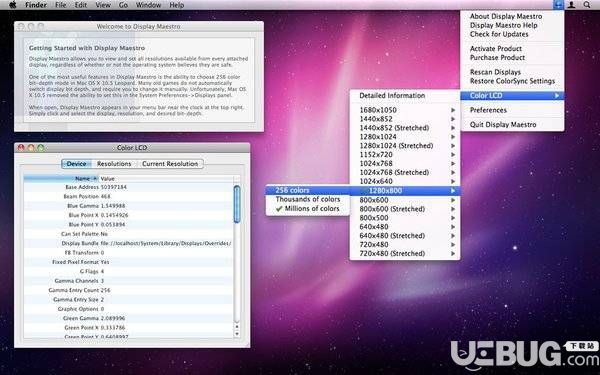Open the Edit menu

81,5
